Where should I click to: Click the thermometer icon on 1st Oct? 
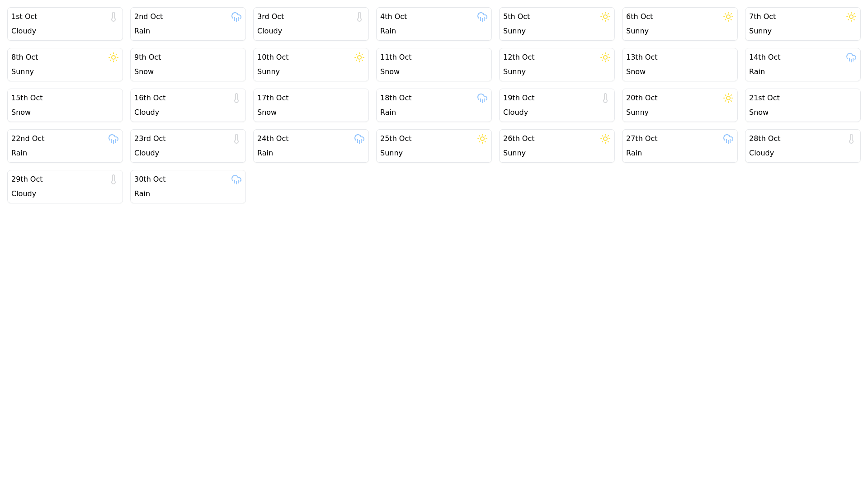click(113, 17)
